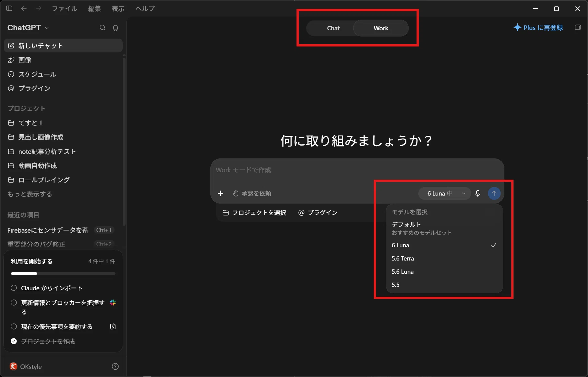Open 画像 in the sidebar
Image resolution: width=588 pixels, height=377 pixels.
(63, 60)
